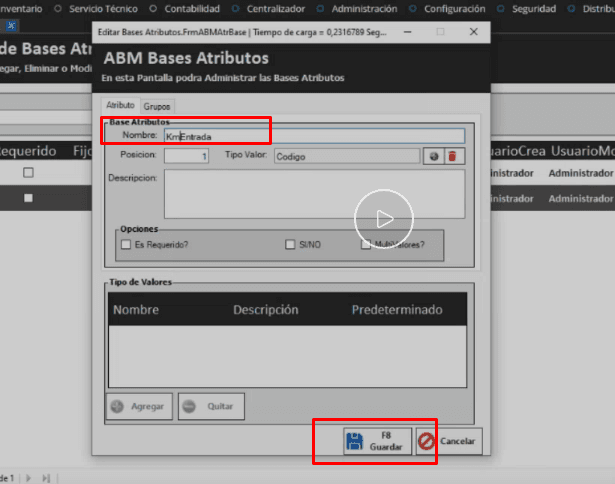Viewport: 615px width, 484px height.
Task: Switch to the Grupos tab
Action: click(x=156, y=105)
